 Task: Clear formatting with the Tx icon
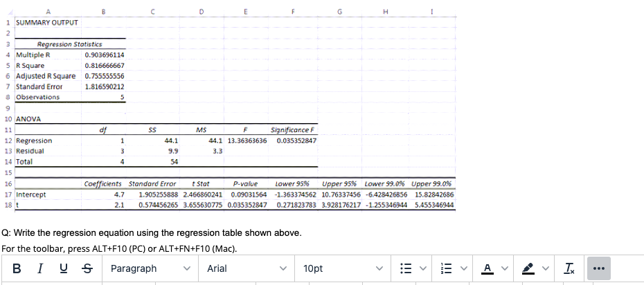(x=569, y=268)
